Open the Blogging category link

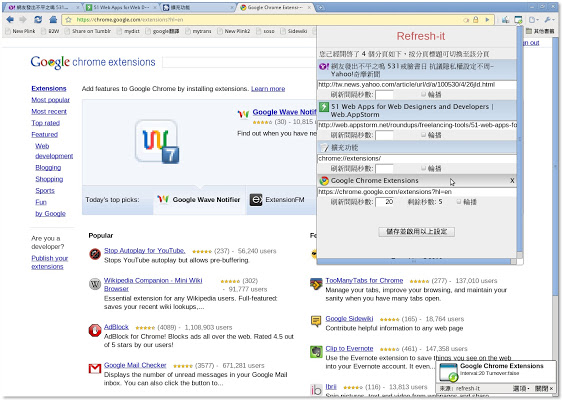[48, 168]
